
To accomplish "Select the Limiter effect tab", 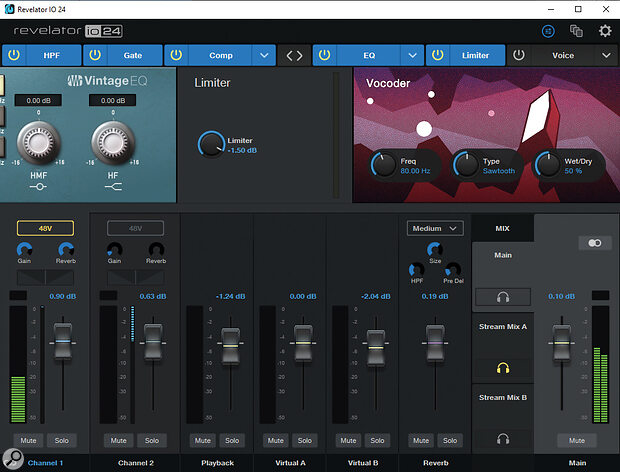I will tap(476, 55).
